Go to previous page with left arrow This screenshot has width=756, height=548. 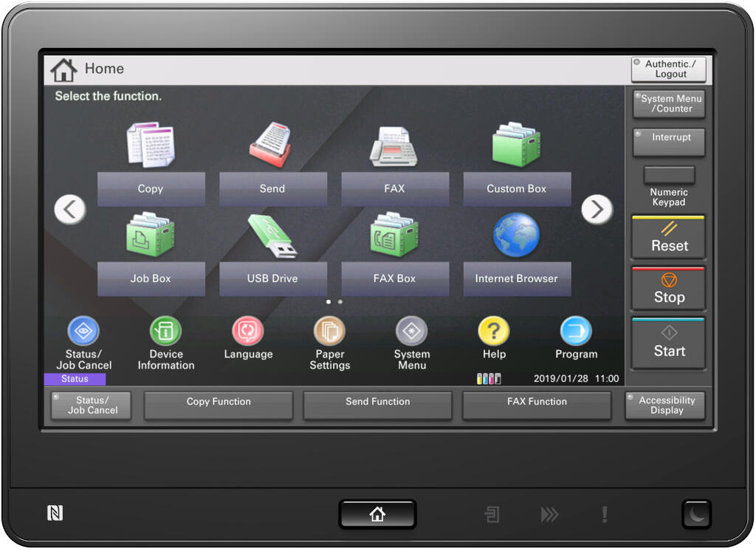coord(70,209)
